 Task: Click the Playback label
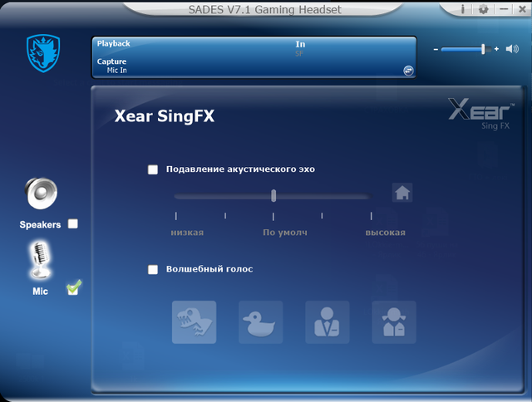tap(113, 43)
